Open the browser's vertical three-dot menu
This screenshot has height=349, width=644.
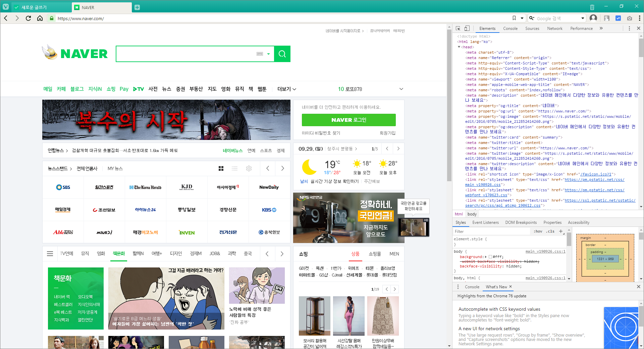639,18
